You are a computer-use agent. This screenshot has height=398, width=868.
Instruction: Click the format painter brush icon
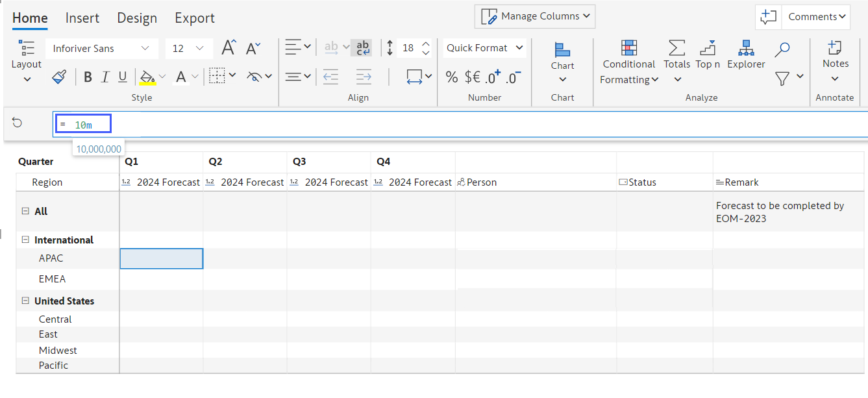59,77
